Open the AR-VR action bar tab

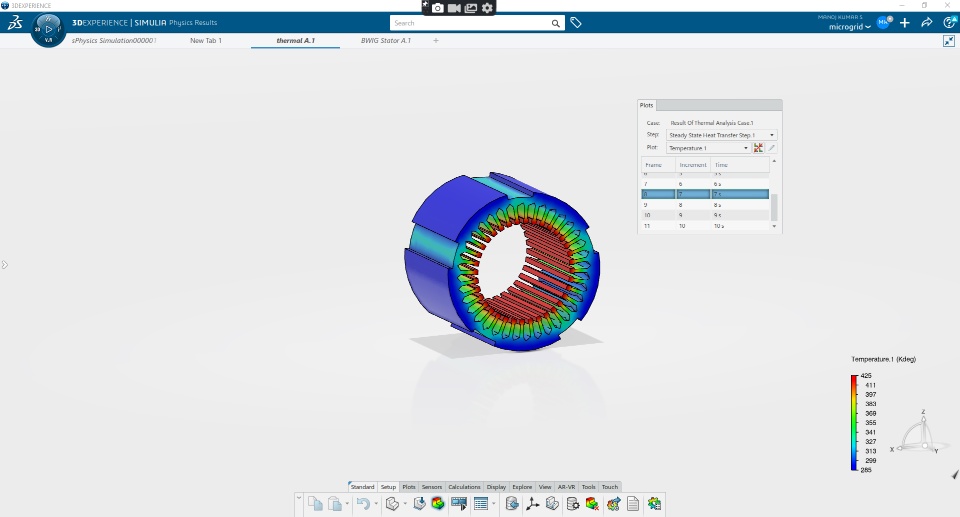click(566, 487)
